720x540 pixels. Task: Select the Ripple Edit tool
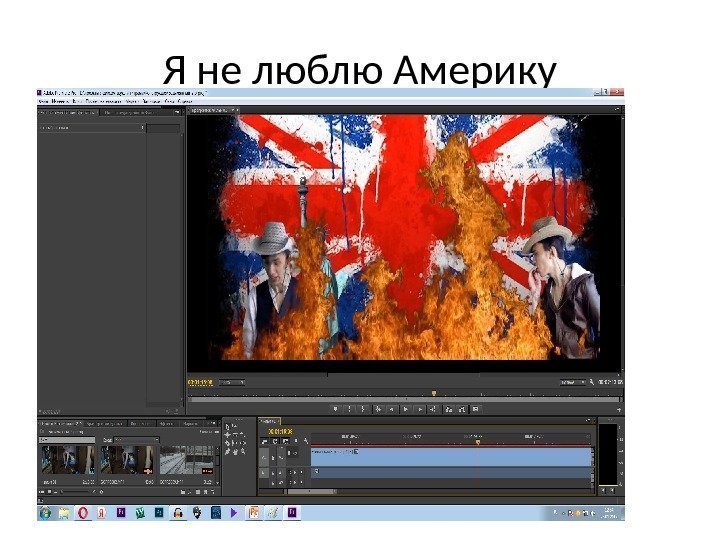pos(227,435)
